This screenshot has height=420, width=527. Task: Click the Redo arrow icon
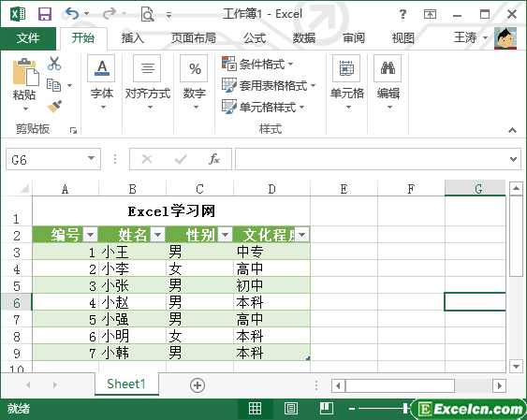[110, 14]
